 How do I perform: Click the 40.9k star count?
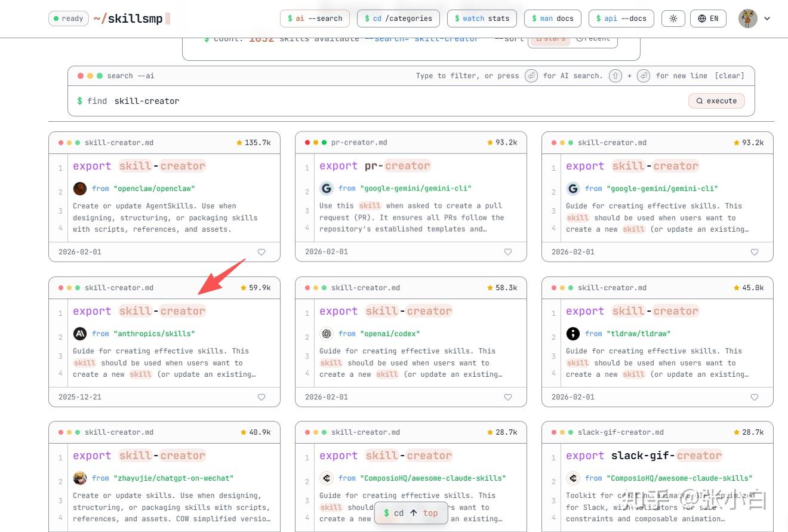pyautogui.click(x=256, y=432)
